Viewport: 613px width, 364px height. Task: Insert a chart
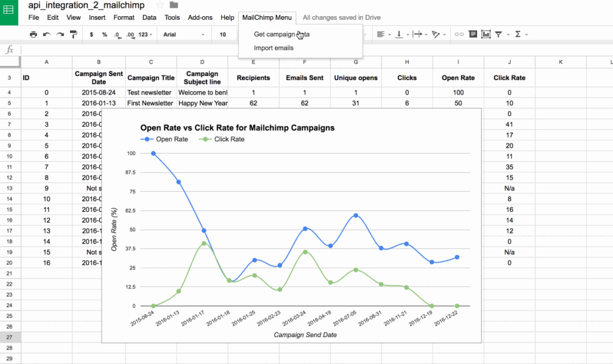pos(486,34)
